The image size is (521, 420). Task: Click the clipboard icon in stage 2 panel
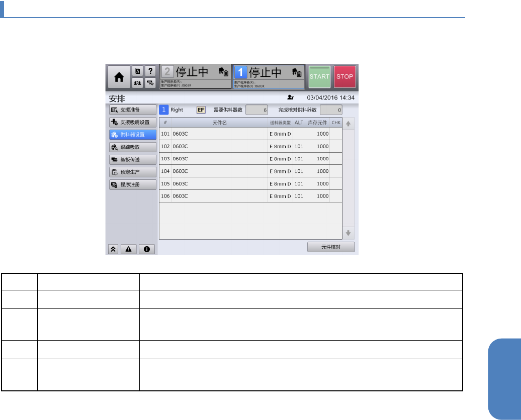(224, 72)
